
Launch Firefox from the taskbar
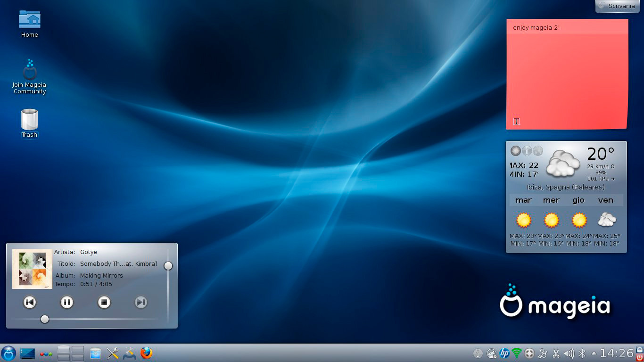[147, 353]
